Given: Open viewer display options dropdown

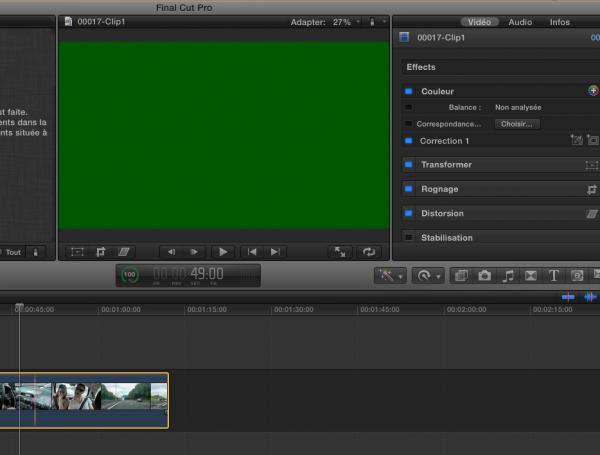Looking at the screenshot, I should (377, 22).
